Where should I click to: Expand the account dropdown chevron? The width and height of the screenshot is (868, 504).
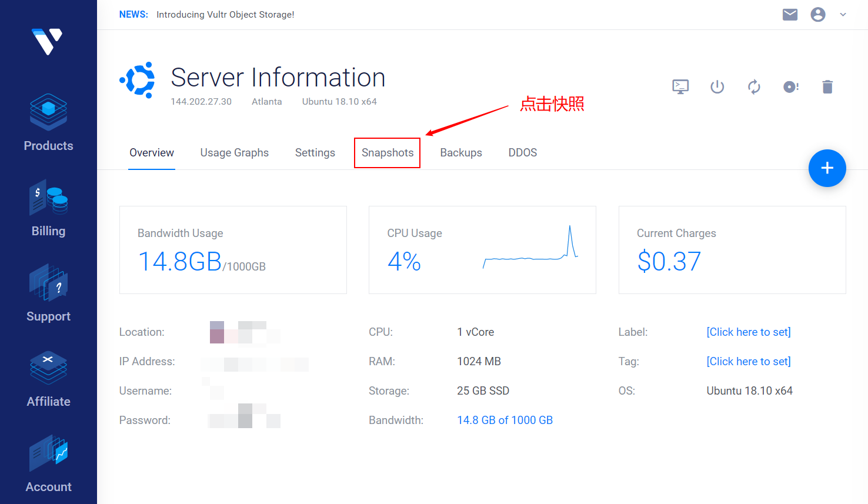[x=843, y=15]
